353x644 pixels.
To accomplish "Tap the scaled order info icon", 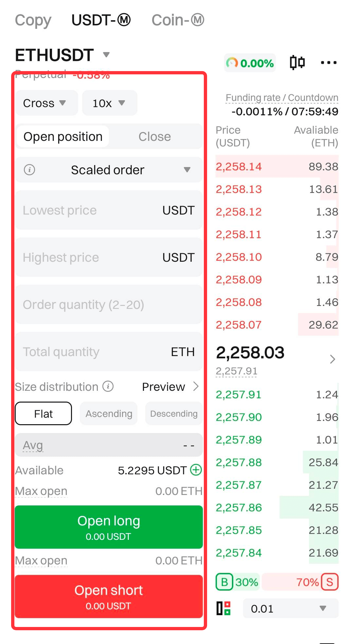I will pyautogui.click(x=29, y=170).
